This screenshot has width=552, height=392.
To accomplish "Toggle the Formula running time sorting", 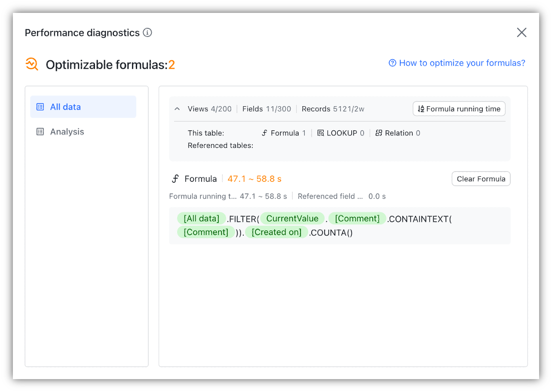I will pyautogui.click(x=459, y=108).
